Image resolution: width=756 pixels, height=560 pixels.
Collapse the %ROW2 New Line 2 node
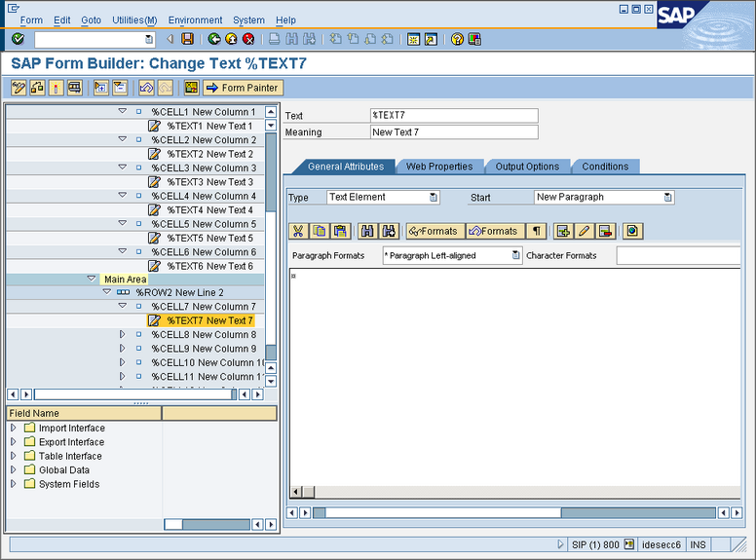click(107, 292)
